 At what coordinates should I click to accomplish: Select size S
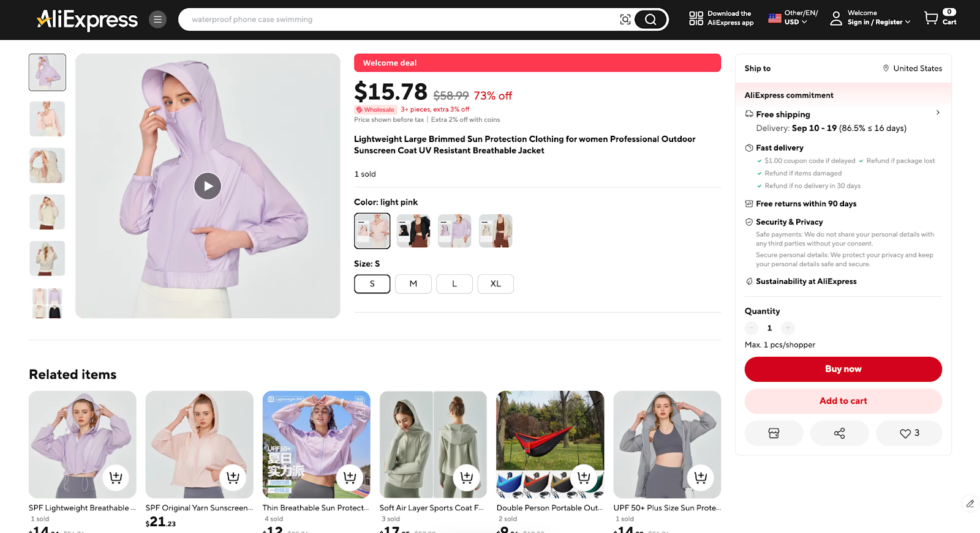click(x=372, y=284)
